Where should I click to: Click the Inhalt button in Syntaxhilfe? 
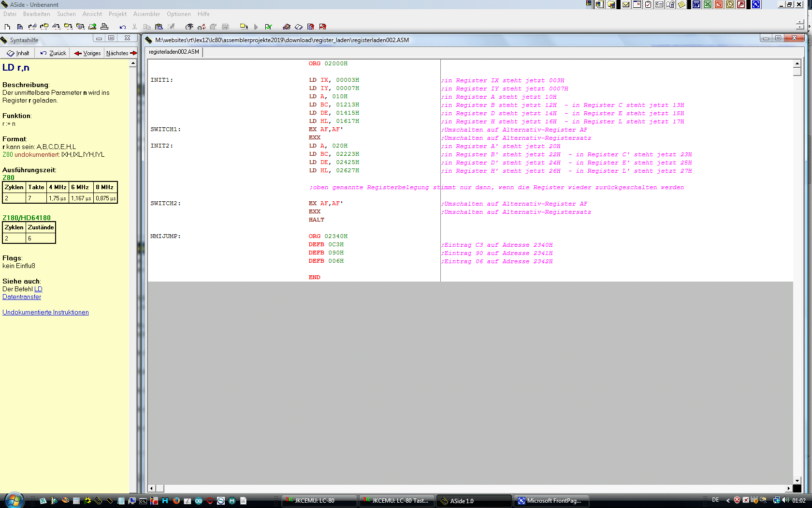coord(18,53)
